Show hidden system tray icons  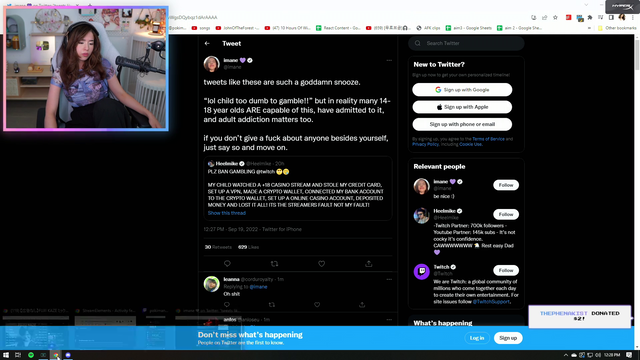click(x=566, y=355)
